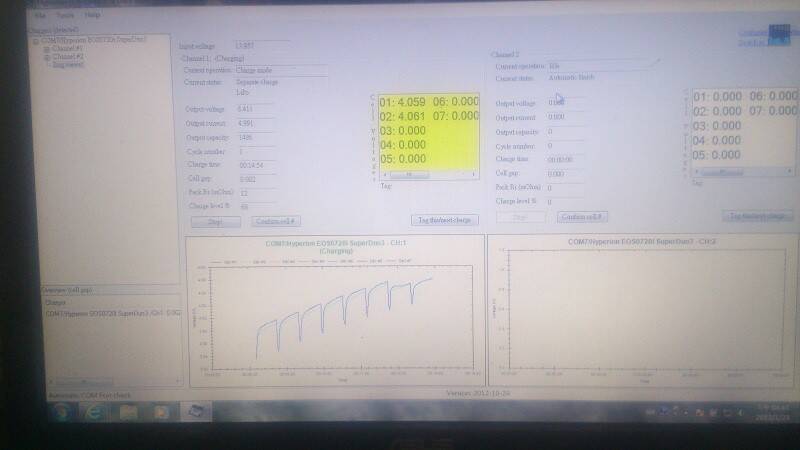The image size is (800, 450).
Task: Click the Channel 1 Stop button
Action: pos(216,222)
